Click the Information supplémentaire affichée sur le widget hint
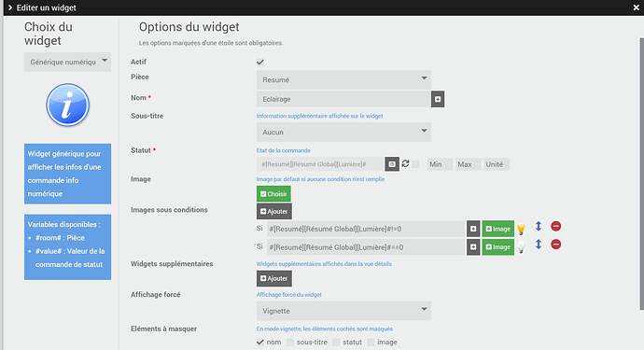This screenshot has height=350, width=644. click(319, 116)
